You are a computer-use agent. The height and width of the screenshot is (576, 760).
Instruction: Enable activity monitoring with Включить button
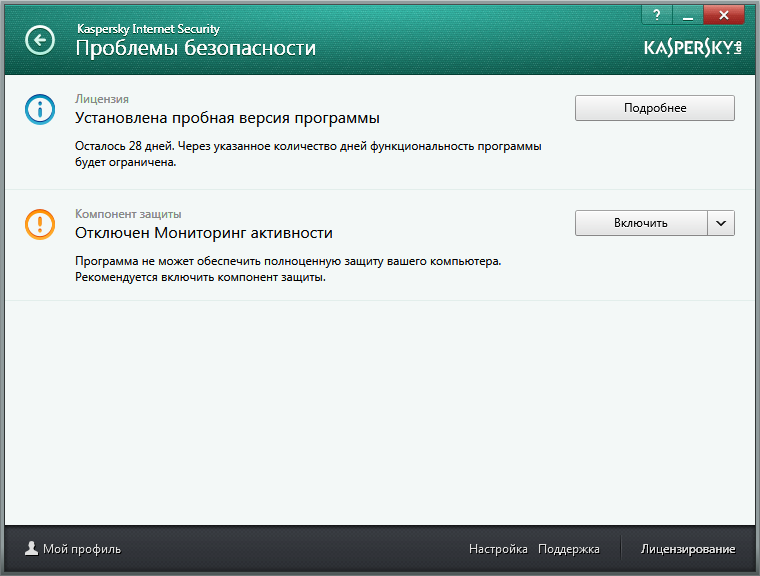(x=641, y=223)
